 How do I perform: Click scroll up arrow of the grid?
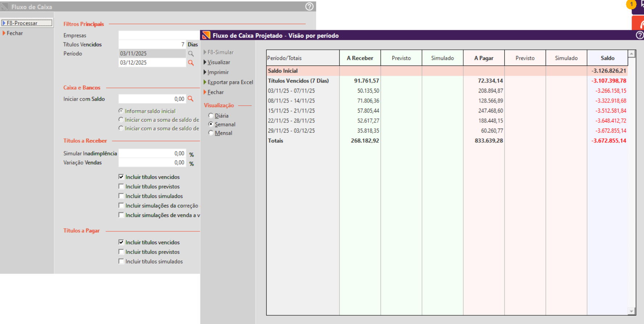(632, 54)
